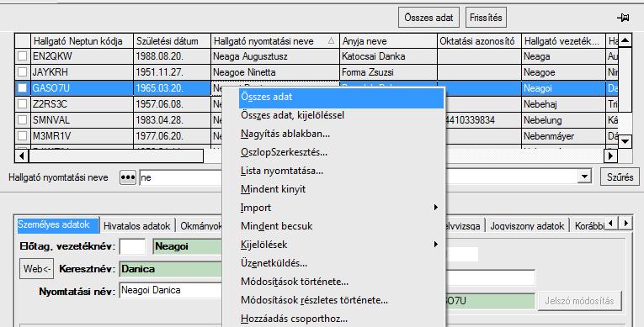
Task: Open OszlopSzerkesztés... from context menu
Action: (341, 152)
